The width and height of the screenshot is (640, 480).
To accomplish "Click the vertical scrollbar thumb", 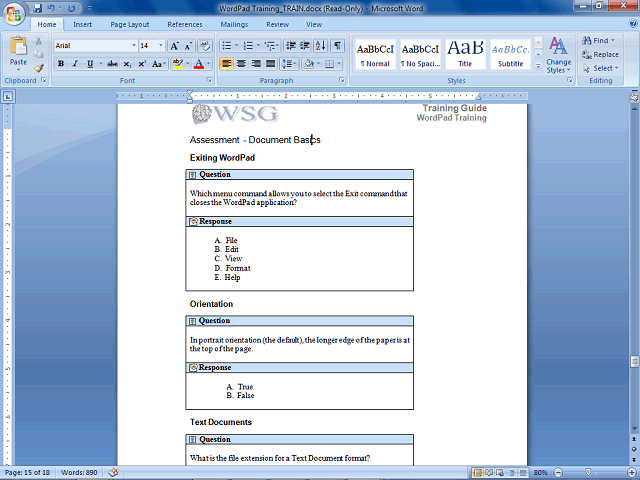I will [634, 361].
